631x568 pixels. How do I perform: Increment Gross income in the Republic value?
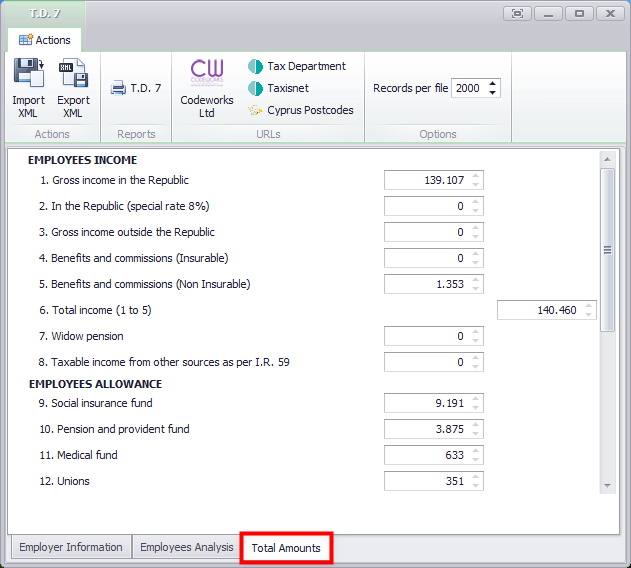click(x=476, y=176)
